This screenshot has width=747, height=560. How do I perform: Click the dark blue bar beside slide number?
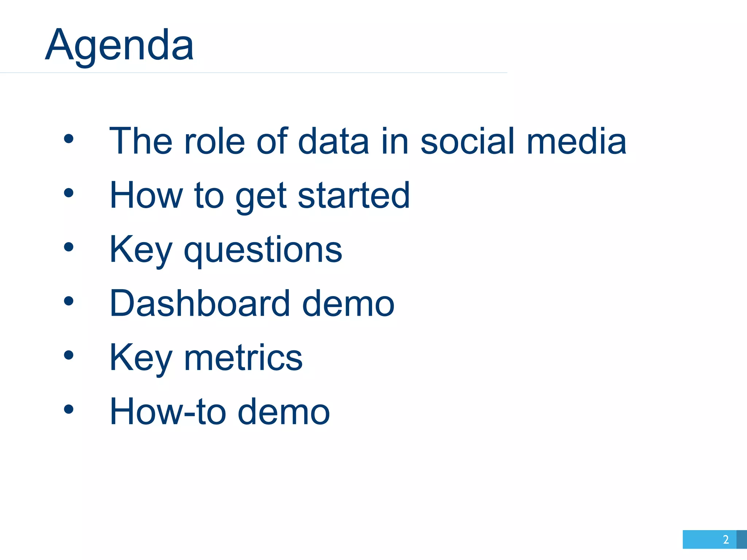(x=742, y=540)
